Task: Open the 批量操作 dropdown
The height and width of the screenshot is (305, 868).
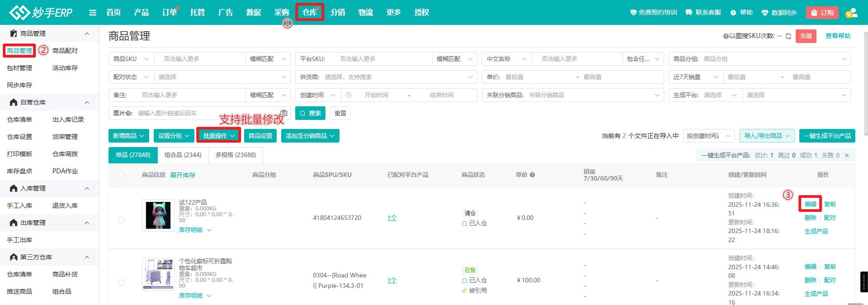Action: 219,136
